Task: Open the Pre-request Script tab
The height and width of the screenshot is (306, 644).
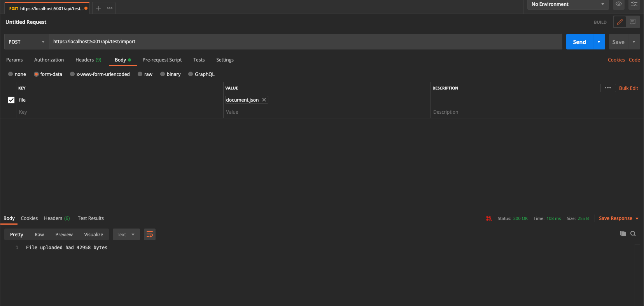Action: 162,60
